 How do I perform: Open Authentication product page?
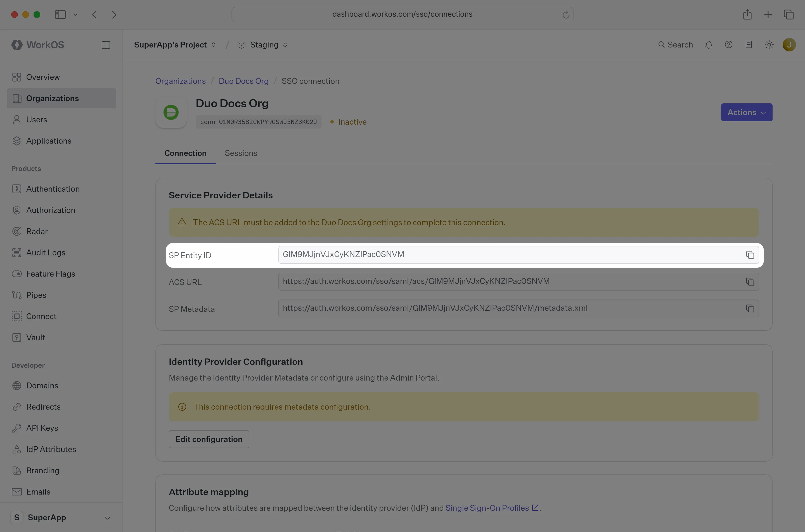(61, 189)
